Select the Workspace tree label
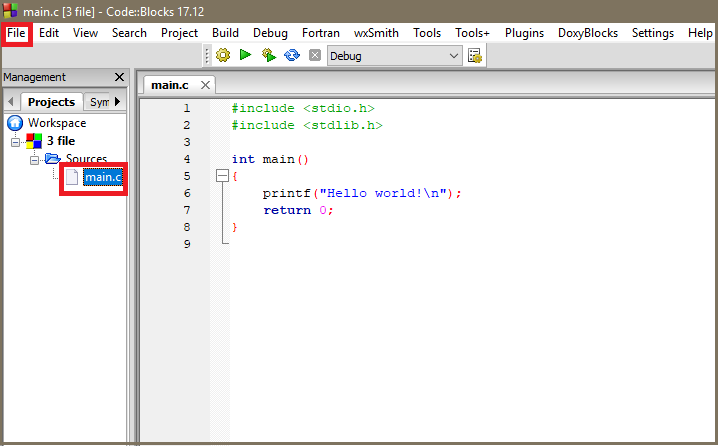 coord(57,123)
